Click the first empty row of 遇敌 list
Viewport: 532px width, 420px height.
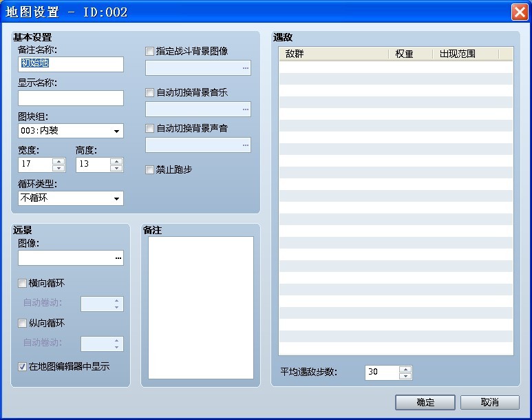[396, 67]
